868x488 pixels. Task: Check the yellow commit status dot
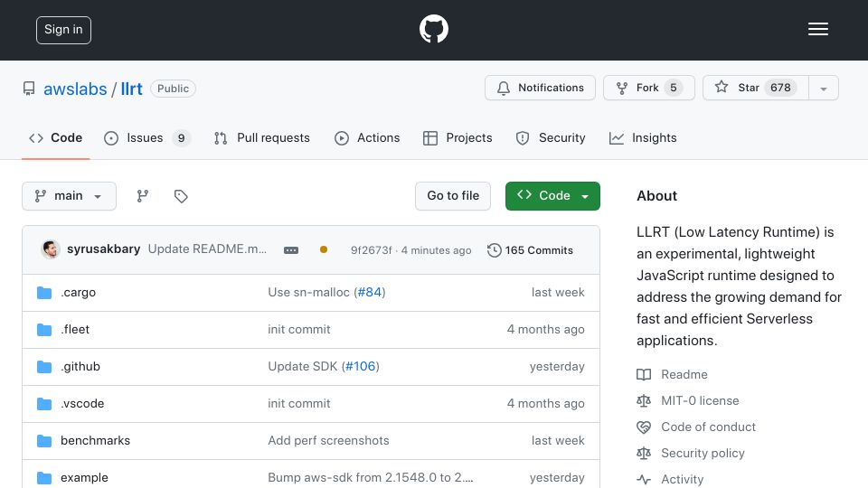point(324,249)
